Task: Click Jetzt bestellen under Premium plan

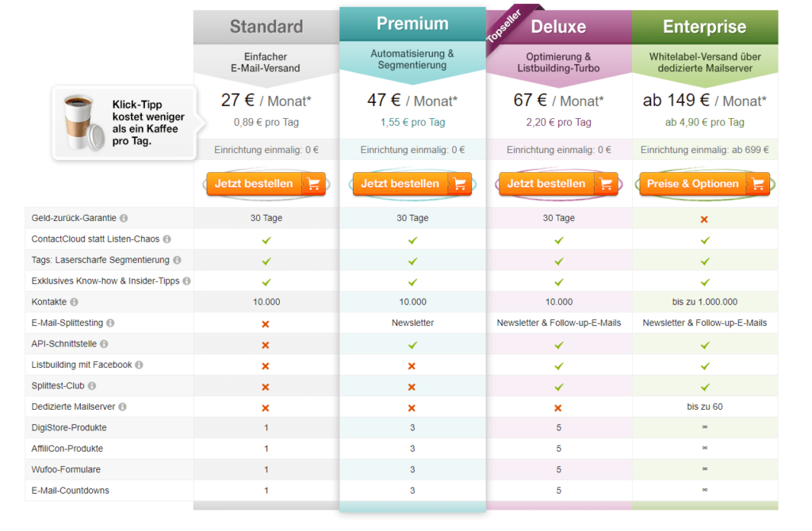Action: tap(412, 184)
